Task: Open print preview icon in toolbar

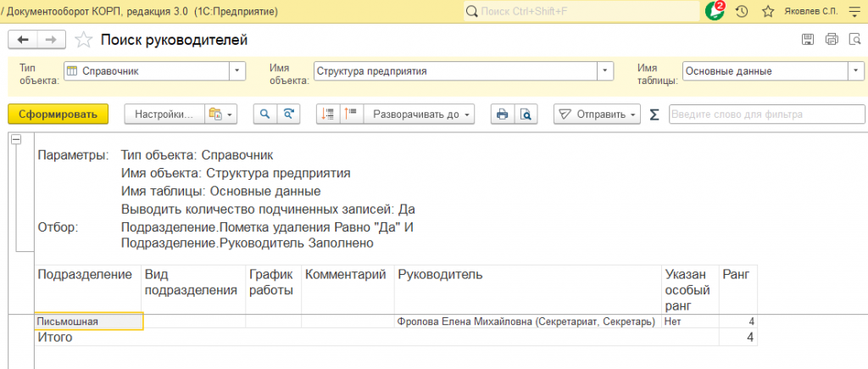Action: pyautogui.click(x=526, y=114)
